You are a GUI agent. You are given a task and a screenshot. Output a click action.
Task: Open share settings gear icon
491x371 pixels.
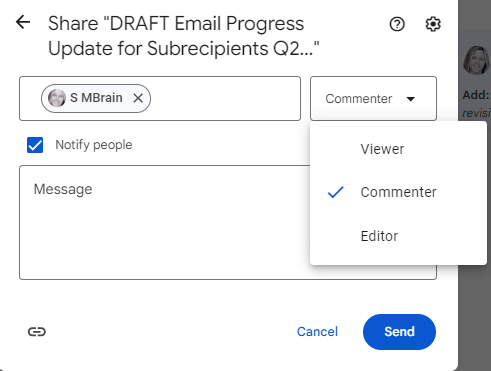tap(433, 24)
